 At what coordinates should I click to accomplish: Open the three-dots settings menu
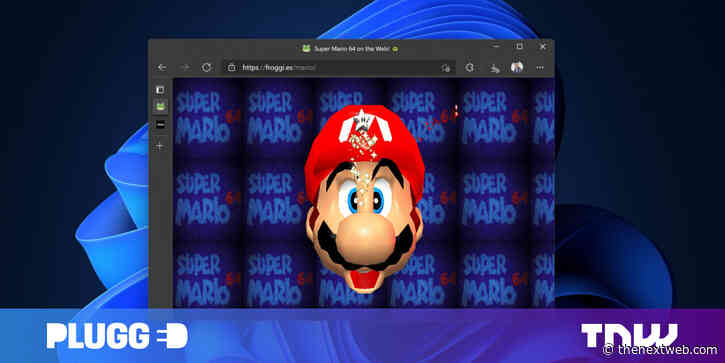[540, 68]
